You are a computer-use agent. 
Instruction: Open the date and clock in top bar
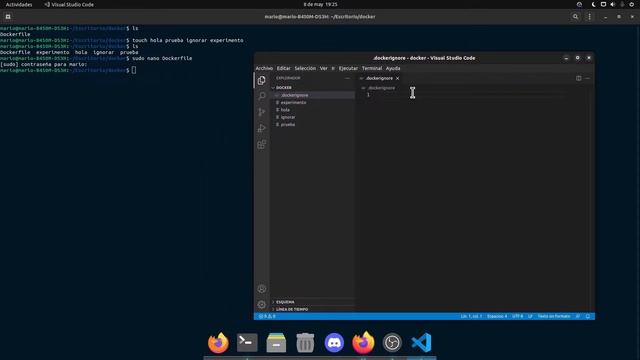click(x=320, y=4)
